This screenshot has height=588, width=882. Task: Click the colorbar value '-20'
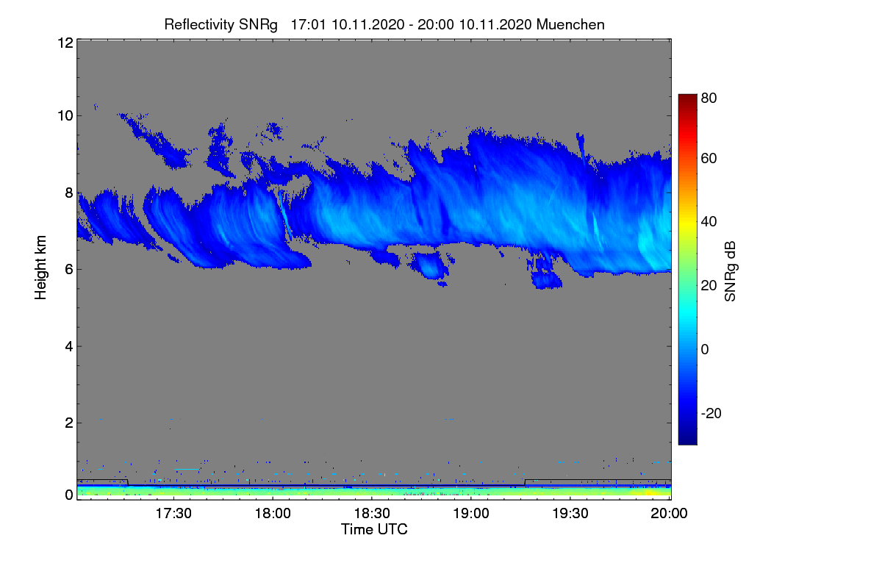[x=711, y=413]
